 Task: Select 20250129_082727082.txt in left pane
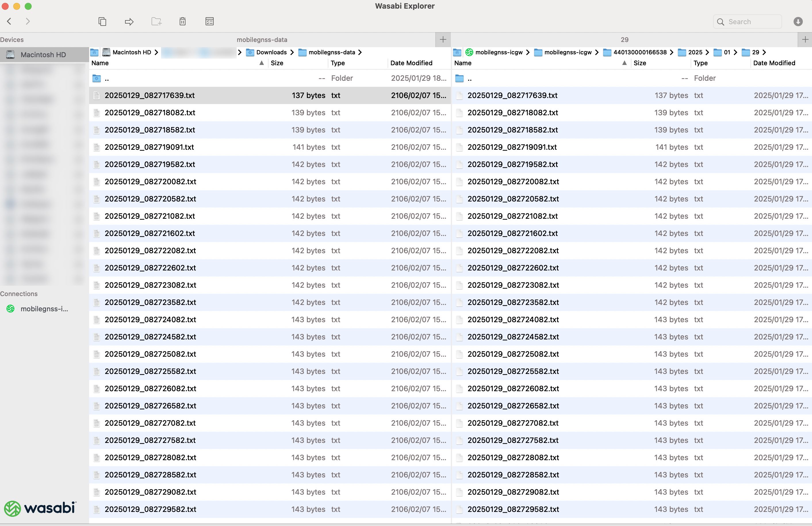[270, 423]
